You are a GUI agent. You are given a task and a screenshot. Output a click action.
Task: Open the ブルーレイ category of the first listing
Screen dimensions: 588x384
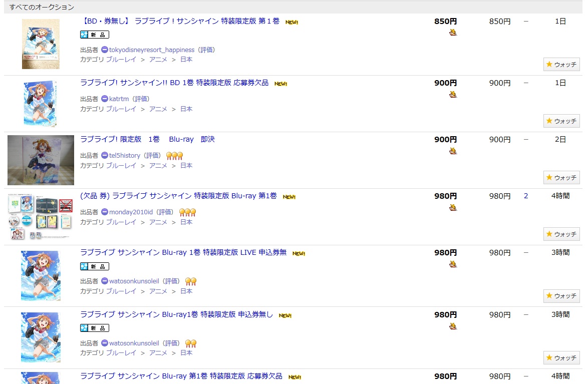(121, 60)
